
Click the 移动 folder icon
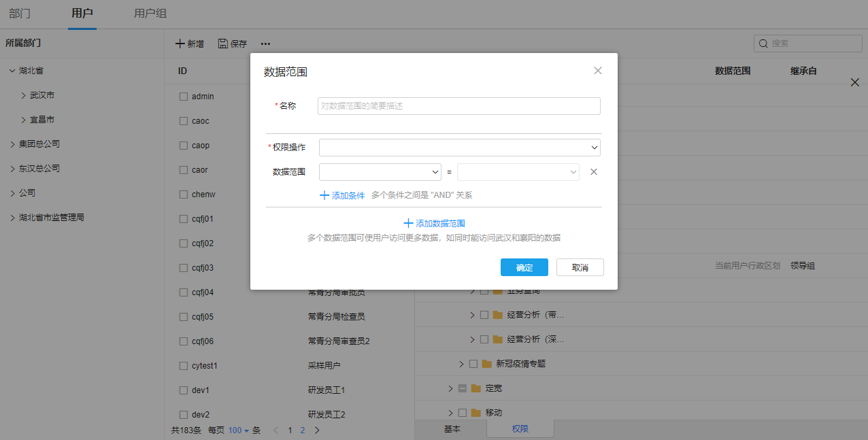(475, 413)
